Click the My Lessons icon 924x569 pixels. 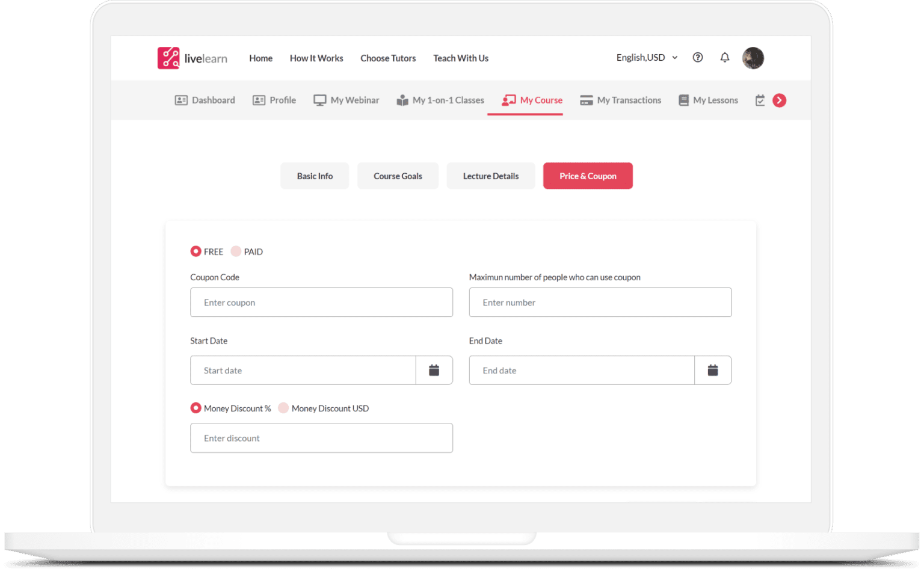pyautogui.click(x=683, y=100)
